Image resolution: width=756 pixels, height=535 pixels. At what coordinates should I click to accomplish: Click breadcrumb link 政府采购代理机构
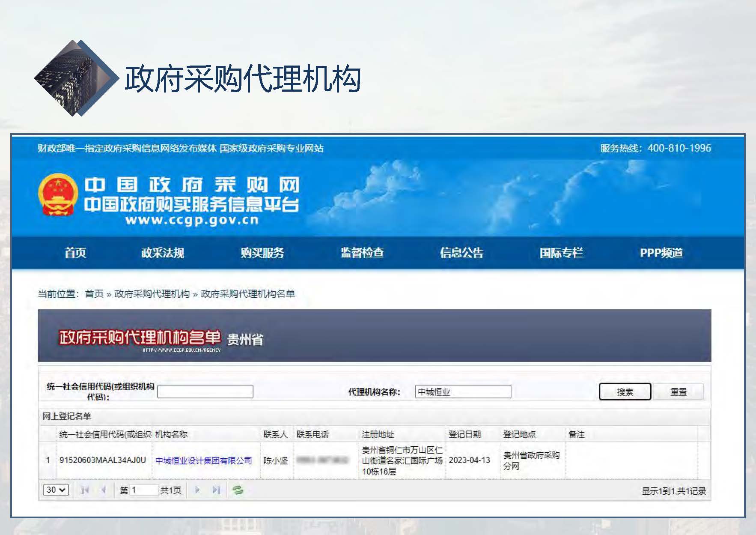point(152,294)
